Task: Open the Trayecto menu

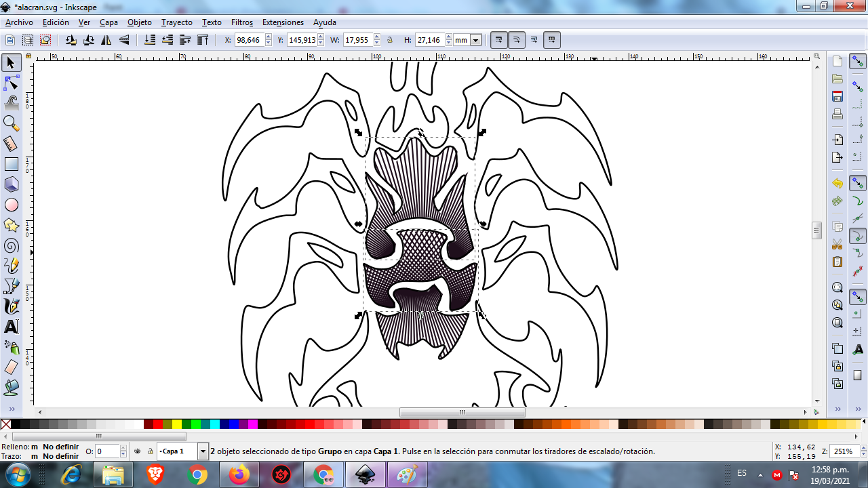Action: [x=176, y=22]
